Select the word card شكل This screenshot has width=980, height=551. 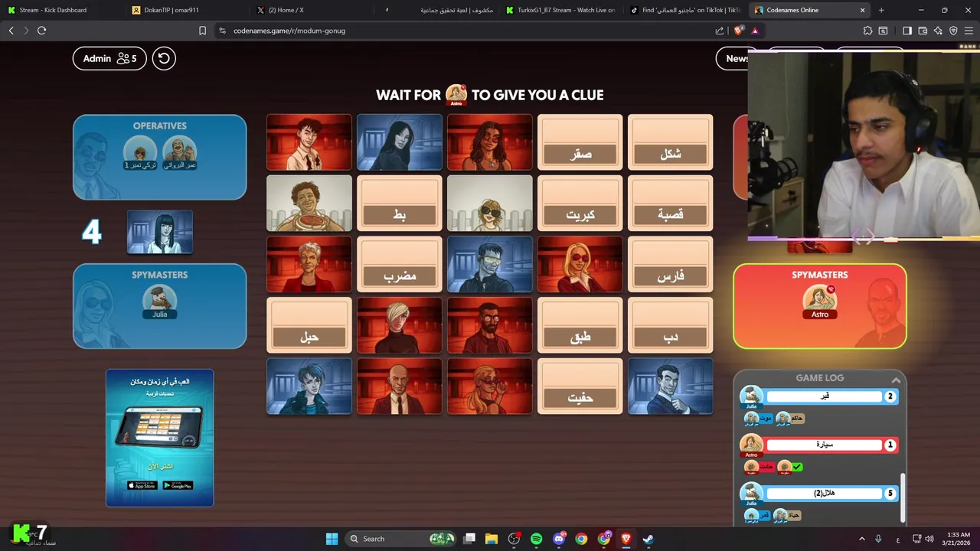tap(670, 142)
